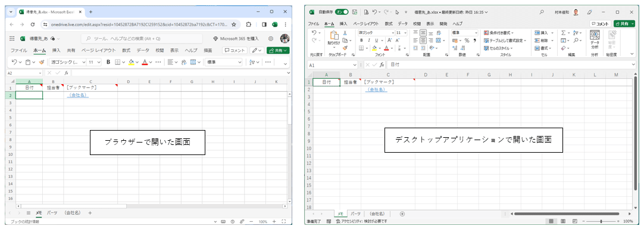
Task: Click Comments button in desktop Excel
Action: pos(600,24)
